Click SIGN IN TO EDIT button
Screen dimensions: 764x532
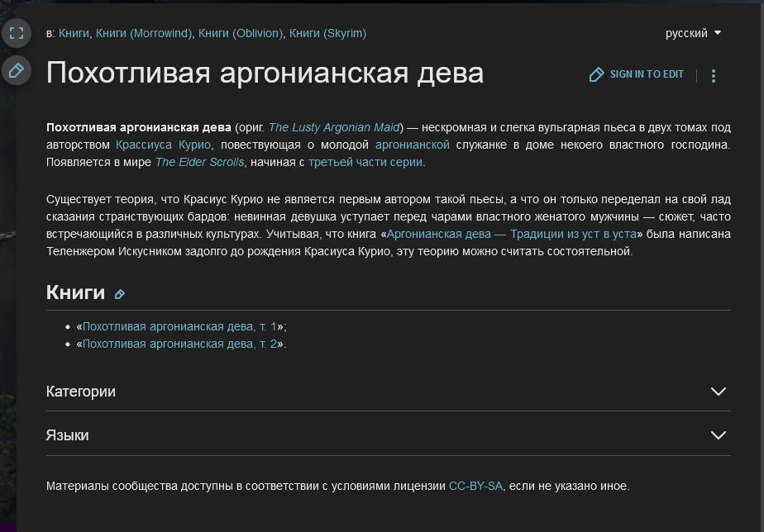[x=637, y=74]
